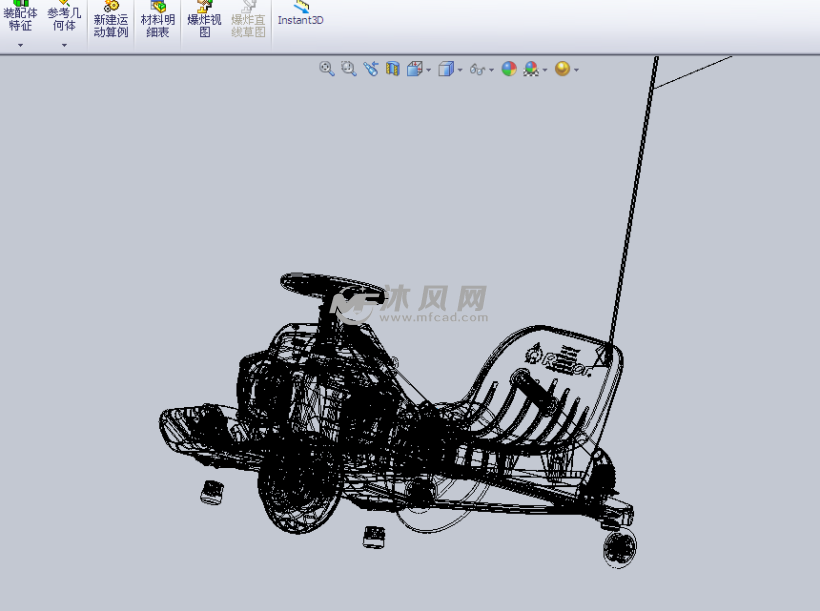Viewport: 820px width, 611px height.
Task: Click the View Orientation cube icon
Action: (x=414, y=69)
